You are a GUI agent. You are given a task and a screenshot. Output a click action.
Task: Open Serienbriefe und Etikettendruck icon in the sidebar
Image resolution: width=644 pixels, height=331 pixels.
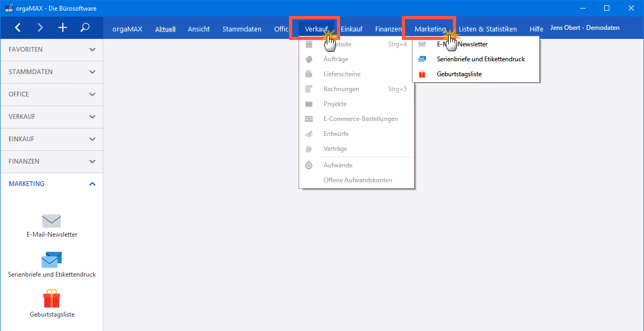pos(52,260)
